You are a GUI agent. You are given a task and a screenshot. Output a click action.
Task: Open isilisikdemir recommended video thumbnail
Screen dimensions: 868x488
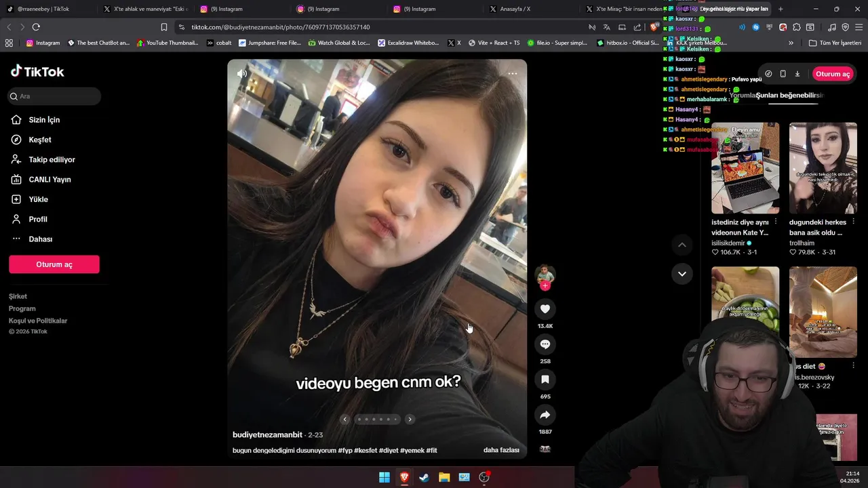[x=745, y=168]
